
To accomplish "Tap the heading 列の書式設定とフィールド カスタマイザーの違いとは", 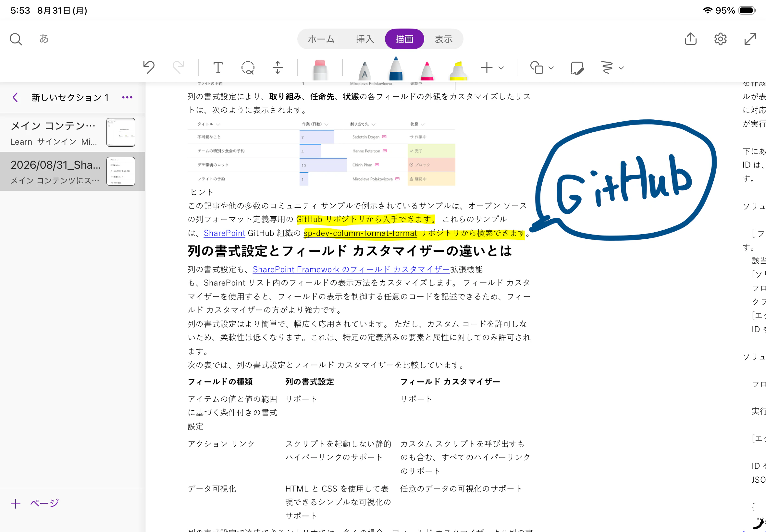I will [x=350, y=251].
